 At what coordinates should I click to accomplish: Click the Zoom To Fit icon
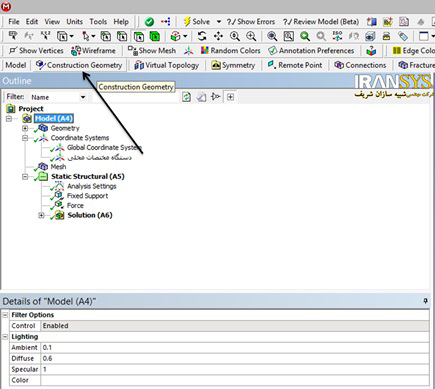click(x=272, y=36)
